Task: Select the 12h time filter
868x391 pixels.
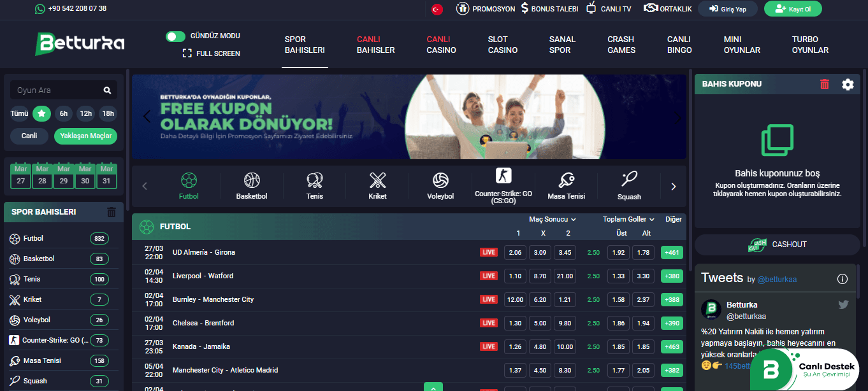Action: click(85, 114)
